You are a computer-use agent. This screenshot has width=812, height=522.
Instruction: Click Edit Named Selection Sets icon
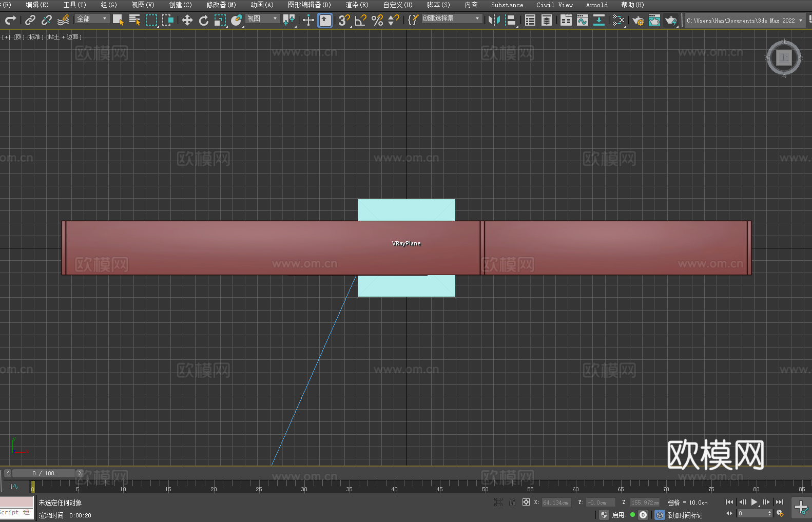pyautogui.click(x=413, y=20)
